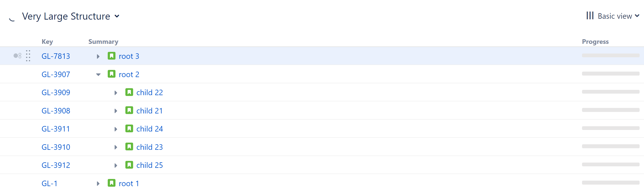
Task: Open issue GL-1
Action: [x=49, y=183]
